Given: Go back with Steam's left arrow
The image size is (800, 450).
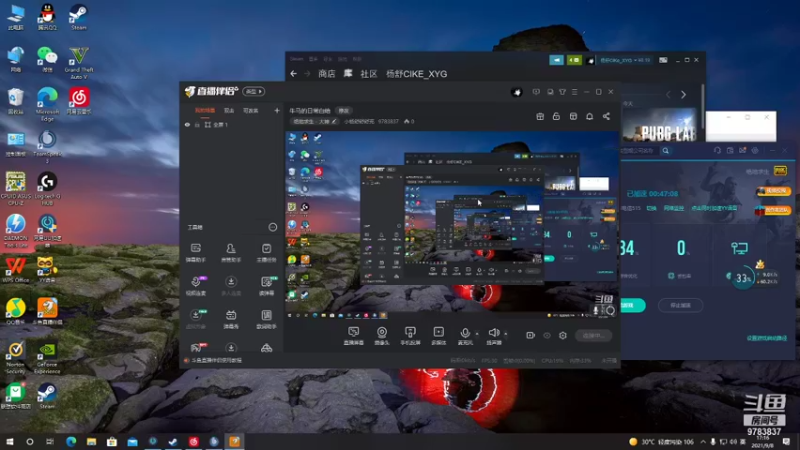Looking at the screenshot, I should [293, 74].
